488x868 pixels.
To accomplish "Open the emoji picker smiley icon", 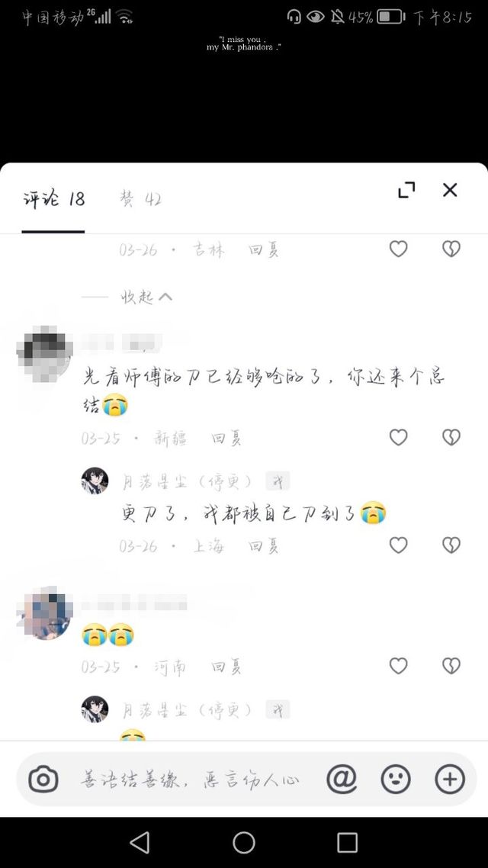I will pos(396,780).
